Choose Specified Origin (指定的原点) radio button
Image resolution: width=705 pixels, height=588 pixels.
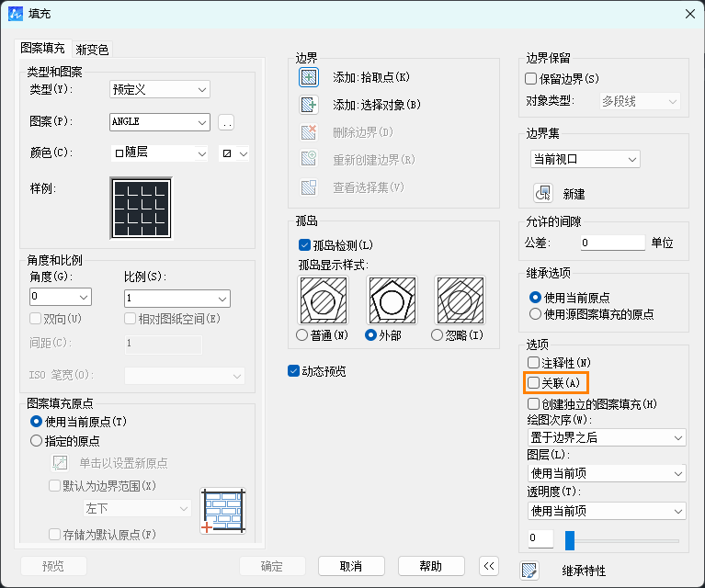pos(37,441)
